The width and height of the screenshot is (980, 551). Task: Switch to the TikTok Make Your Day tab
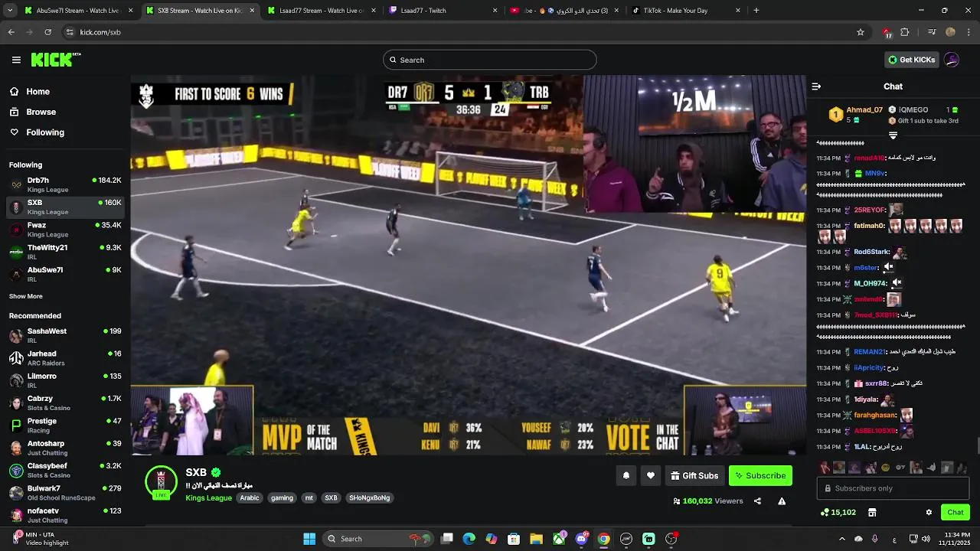tap(685, 11)
